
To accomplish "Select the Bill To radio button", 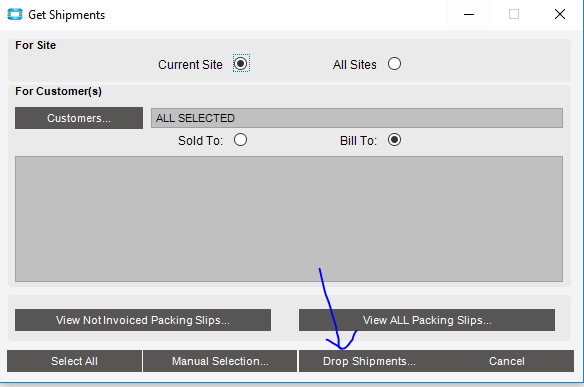I will 394,140.
